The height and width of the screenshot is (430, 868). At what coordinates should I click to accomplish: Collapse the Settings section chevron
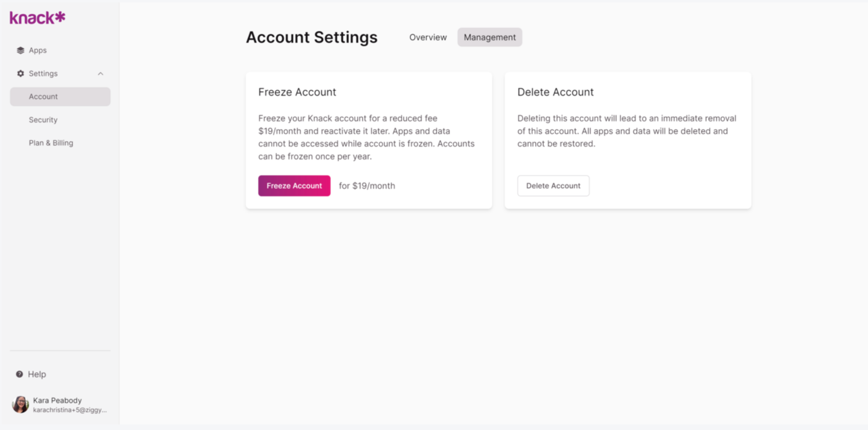coord(101,74)
